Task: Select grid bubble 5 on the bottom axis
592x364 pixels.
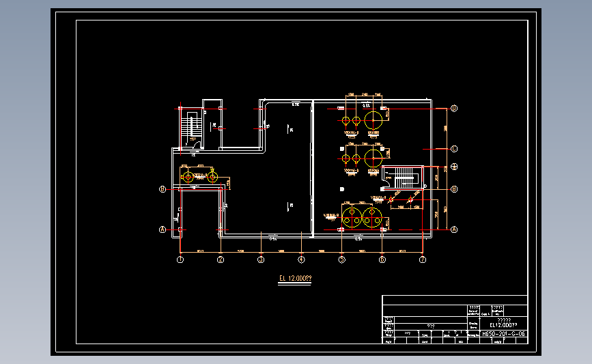Action: pyautogui.click(x=341, y=260)
